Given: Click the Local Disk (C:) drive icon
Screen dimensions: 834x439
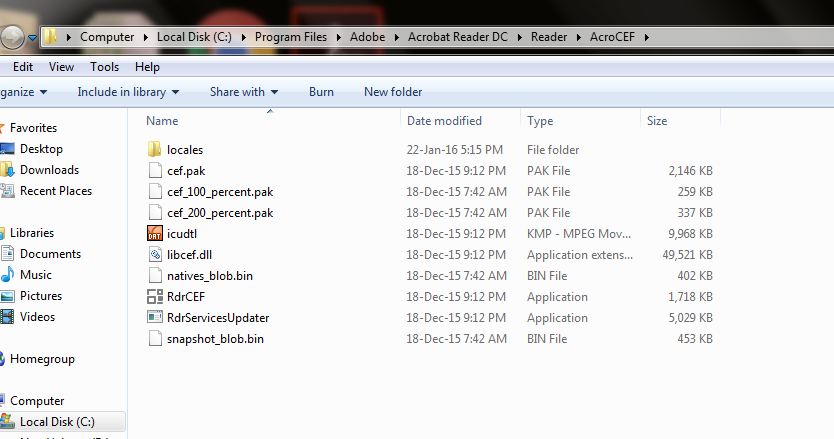Looking at the screenshot, I should pos(7,421).
